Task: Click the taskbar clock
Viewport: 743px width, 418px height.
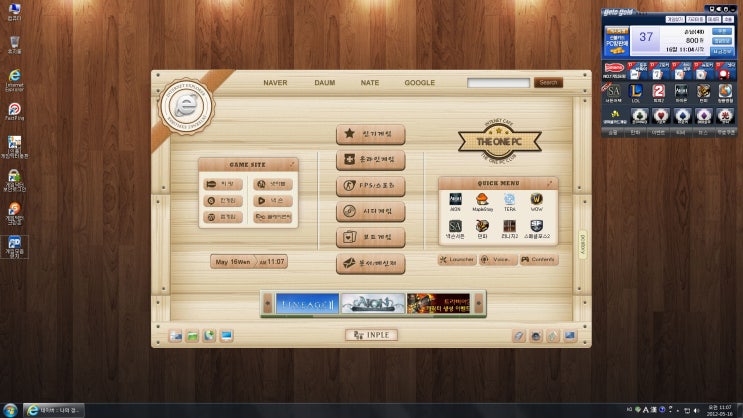Action: [719, 410]
